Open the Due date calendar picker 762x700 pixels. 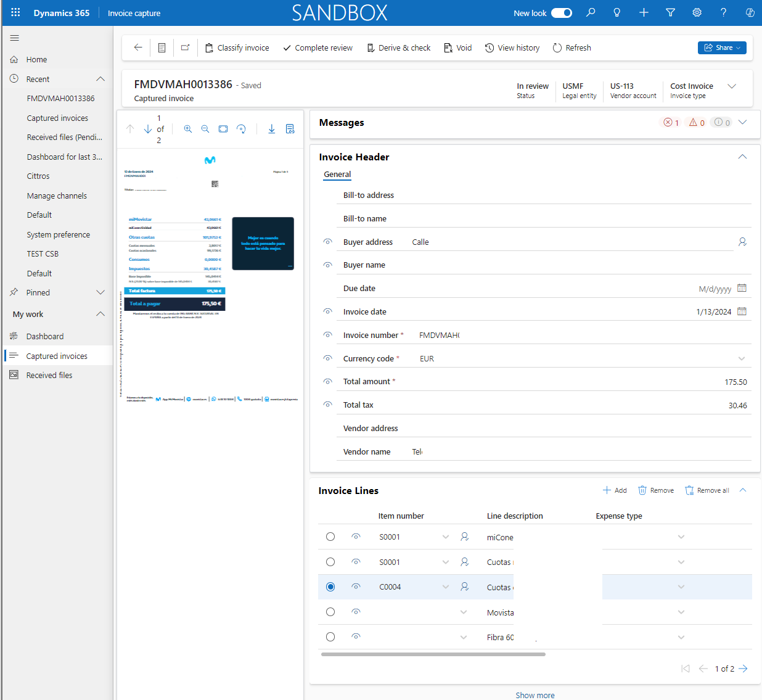[741, 287]
